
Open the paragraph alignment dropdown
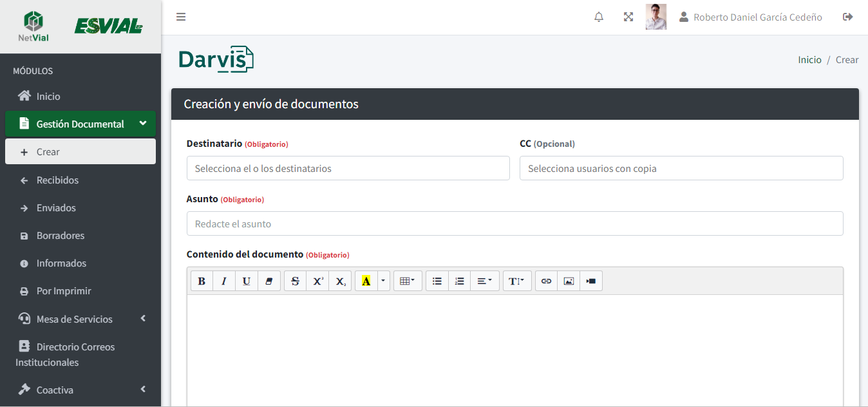coord(484,281)
